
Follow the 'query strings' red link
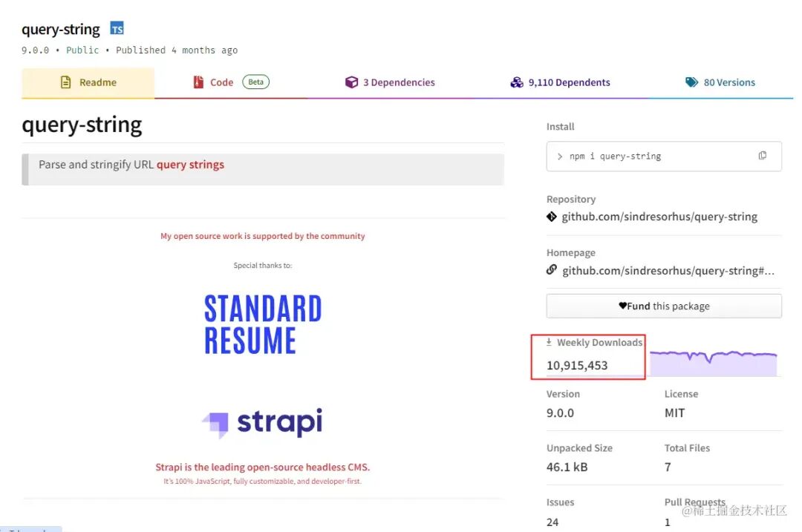[190, 165]
